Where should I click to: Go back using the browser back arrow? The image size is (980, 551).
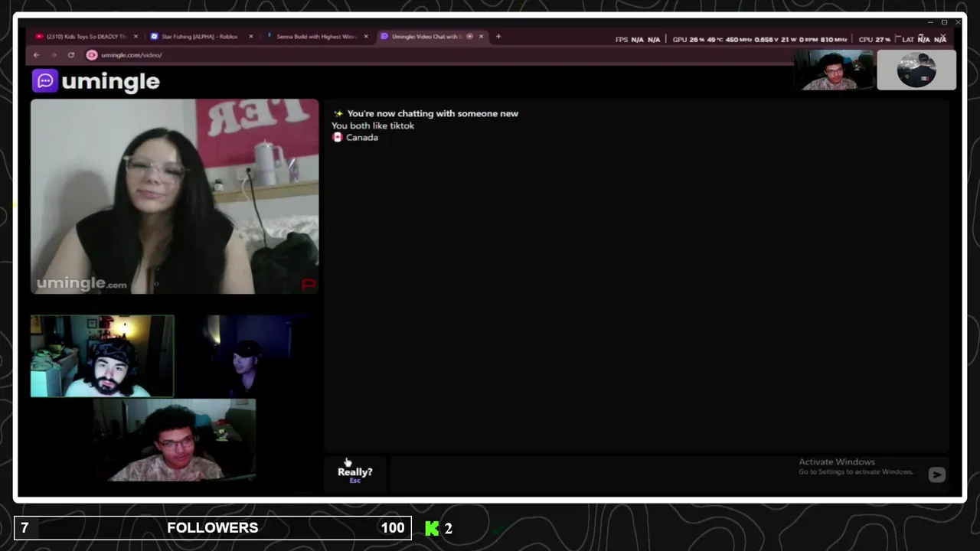pos(36,55)
